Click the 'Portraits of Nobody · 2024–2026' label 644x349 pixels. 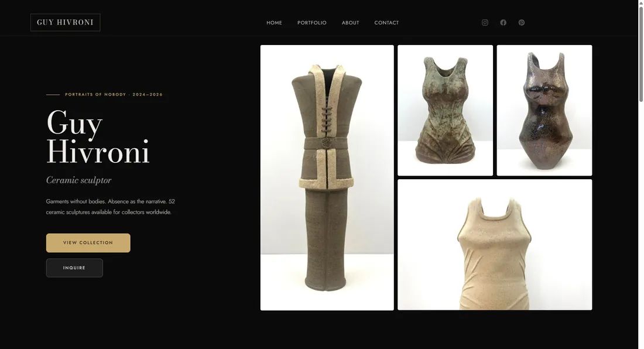114,94
